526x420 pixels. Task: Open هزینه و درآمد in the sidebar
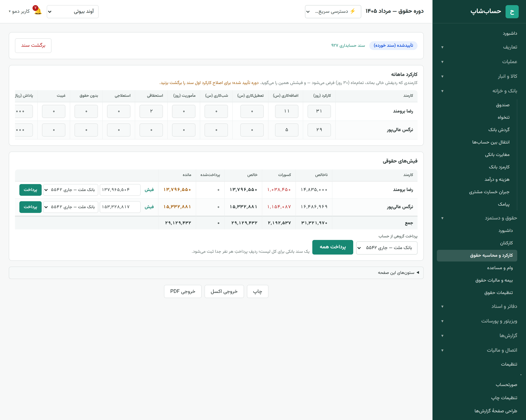point(497,180)
